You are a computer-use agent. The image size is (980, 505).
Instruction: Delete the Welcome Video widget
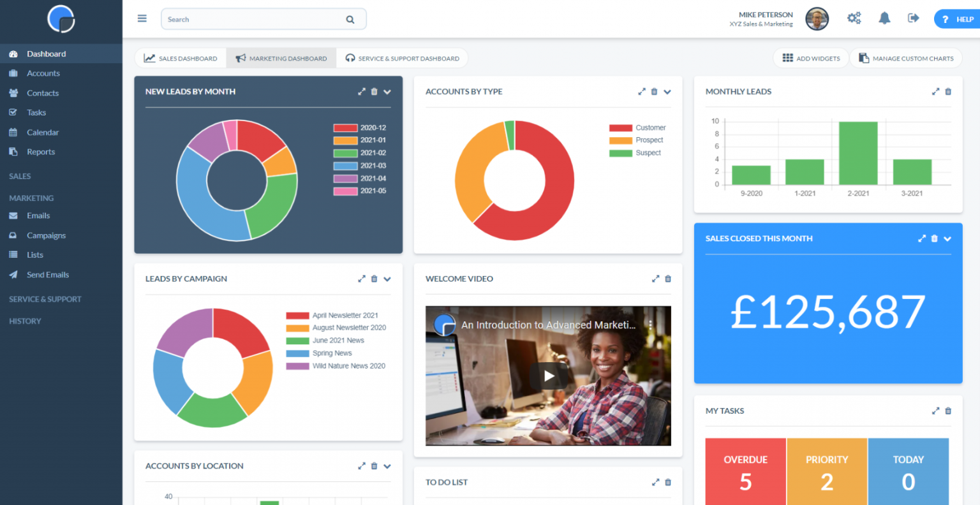pos(667,279)
